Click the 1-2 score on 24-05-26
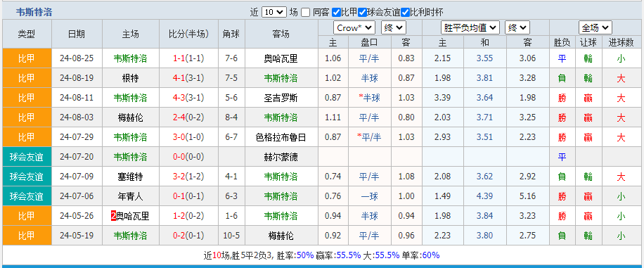Image resolution: width=644 pixels, height=268 pixels. tap(179, 216)
